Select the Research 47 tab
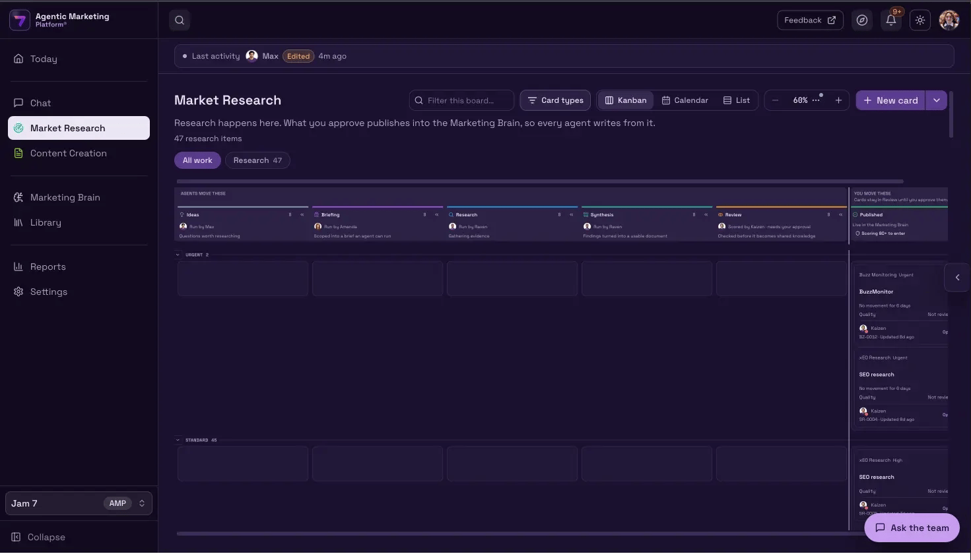 pos(257,160)
